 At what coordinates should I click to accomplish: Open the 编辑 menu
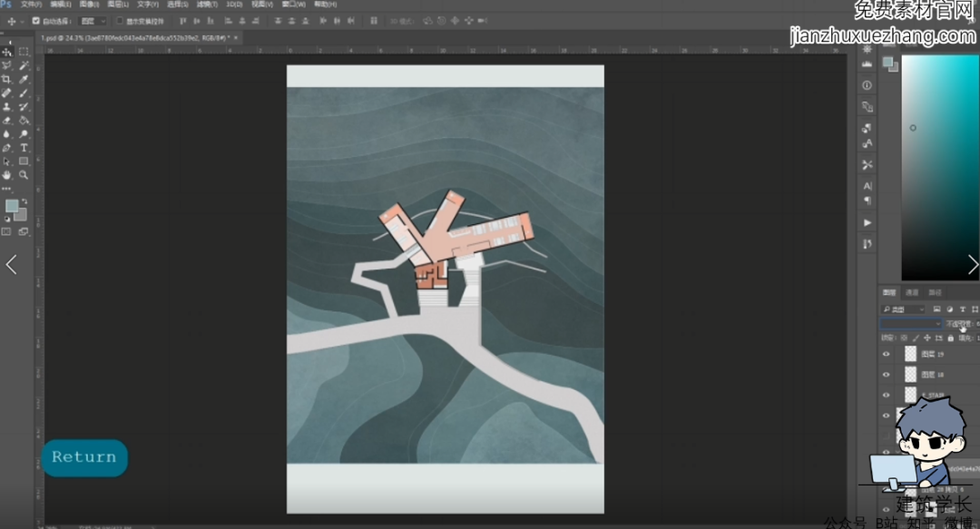(x=61, y=5)
